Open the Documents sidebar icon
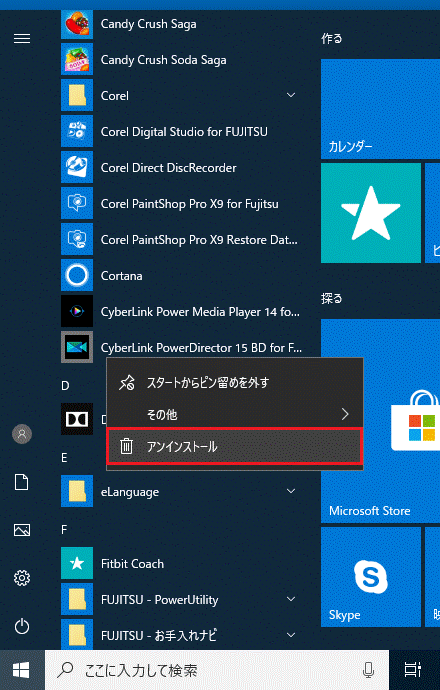The height and width of the screenshot is (690, 440). click(x=22, y=482)
